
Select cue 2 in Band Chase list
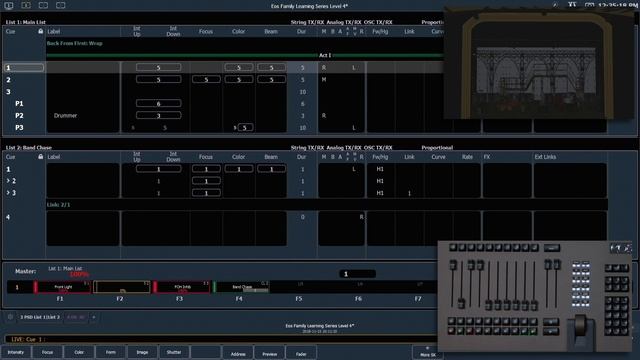coord(12,181)
